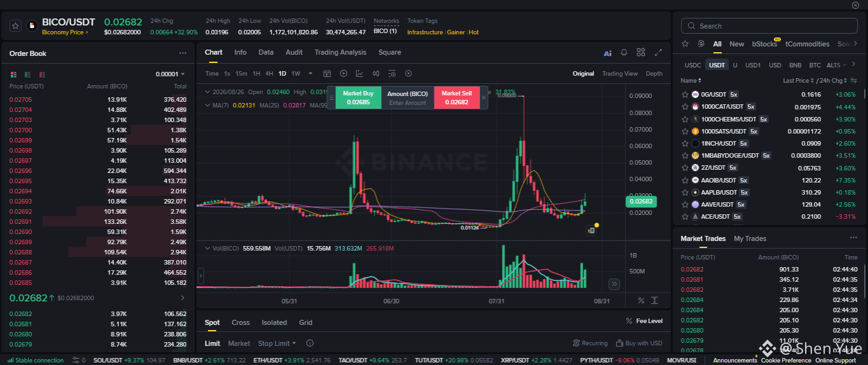Favorite the 1INCH/USDT pair

pos(685,144)
